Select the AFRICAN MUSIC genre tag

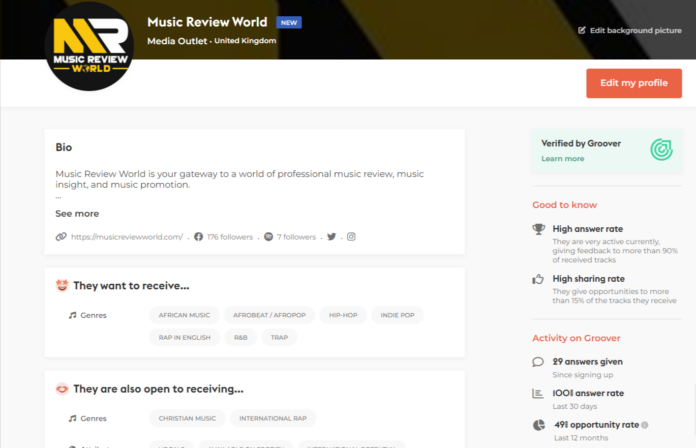pos(184,315)
